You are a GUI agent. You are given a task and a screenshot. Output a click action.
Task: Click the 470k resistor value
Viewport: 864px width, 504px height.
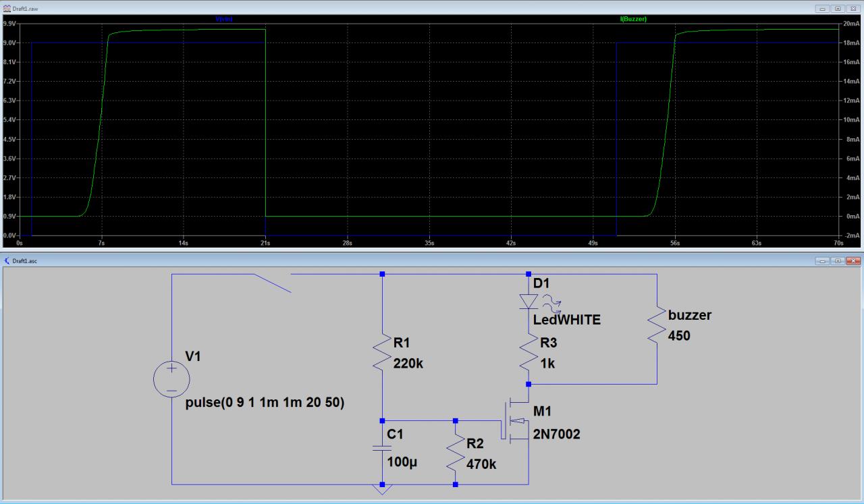(x=481, y=464)
